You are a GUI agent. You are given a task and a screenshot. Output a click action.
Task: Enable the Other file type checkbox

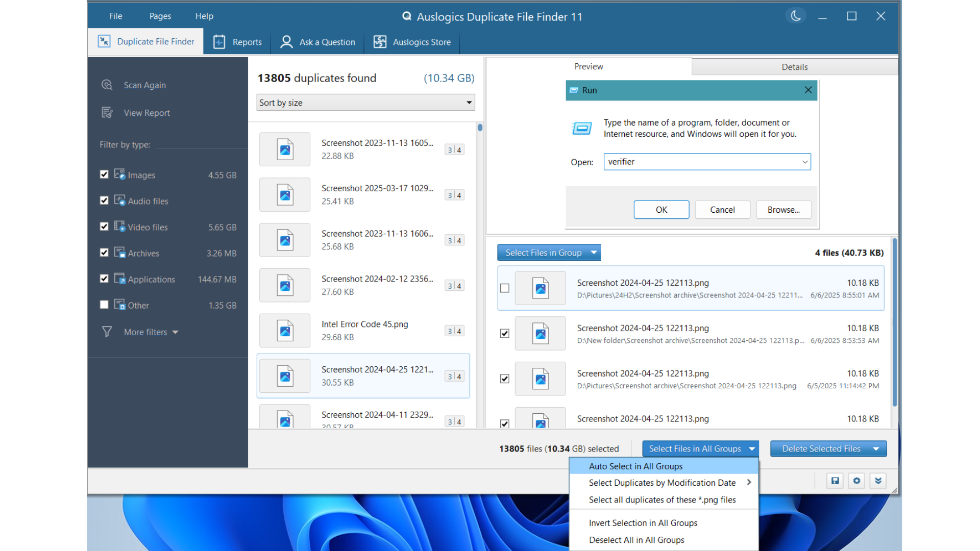104,305
